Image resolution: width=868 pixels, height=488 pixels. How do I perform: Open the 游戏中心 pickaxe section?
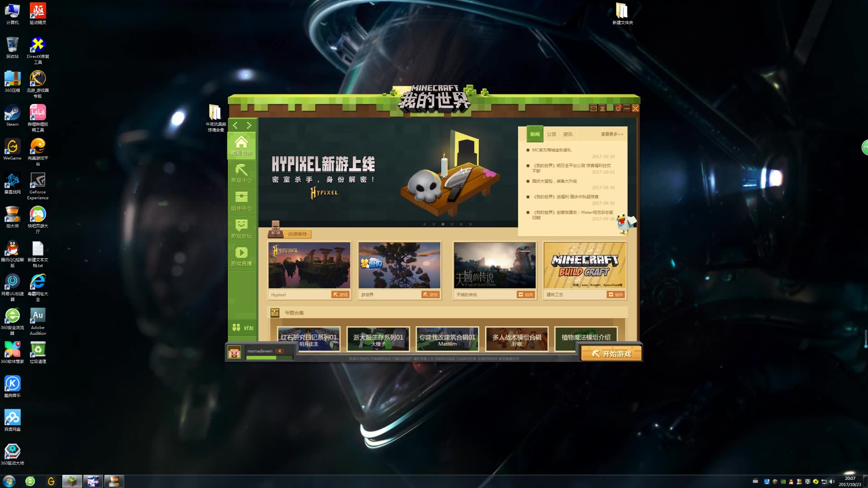pos(241,174)
